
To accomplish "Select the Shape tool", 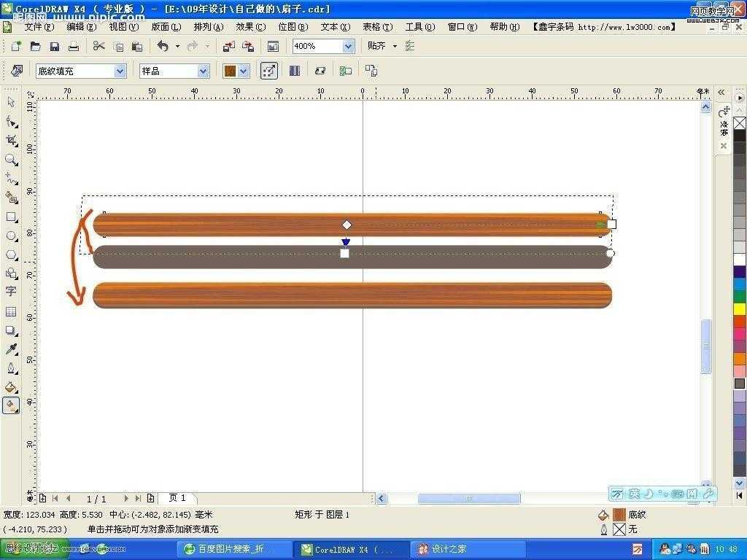I will click(11, 122).
